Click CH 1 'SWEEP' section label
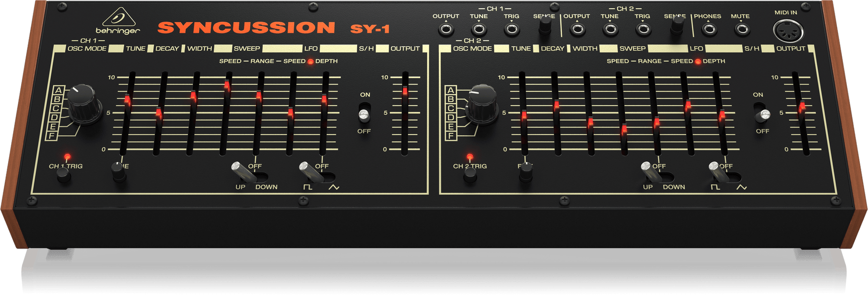 tap(247, 49)
